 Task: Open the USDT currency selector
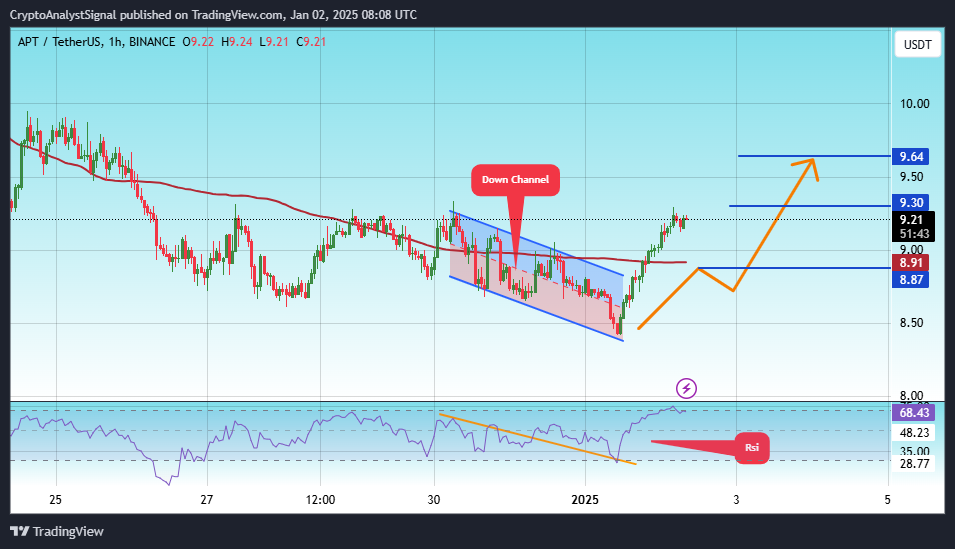click(917, 44)
